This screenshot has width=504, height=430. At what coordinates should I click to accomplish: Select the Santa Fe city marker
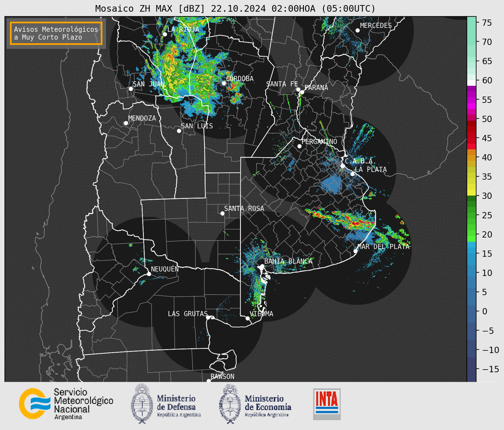coord(298,89)
